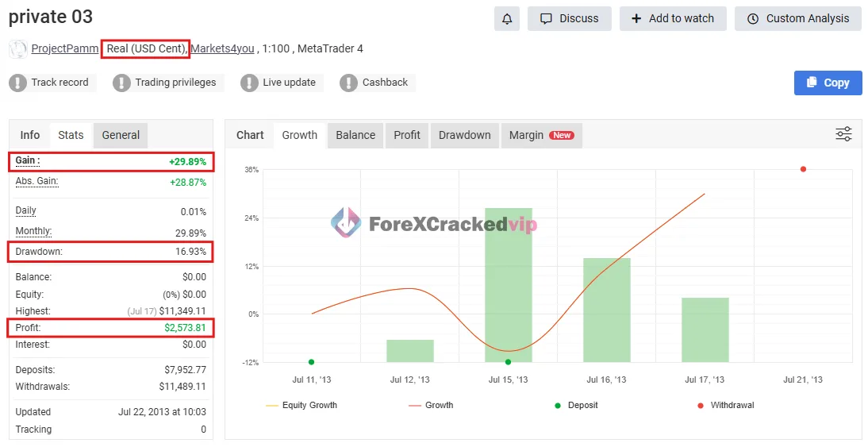Open the Drawdown chart tab
The image size is (868, 447).
coord(464,135)
